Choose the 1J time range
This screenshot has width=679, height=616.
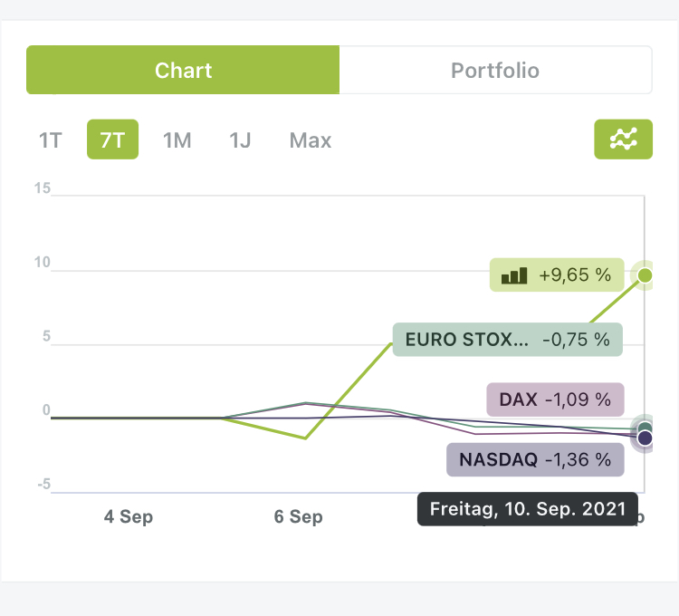tap(240, 140)
